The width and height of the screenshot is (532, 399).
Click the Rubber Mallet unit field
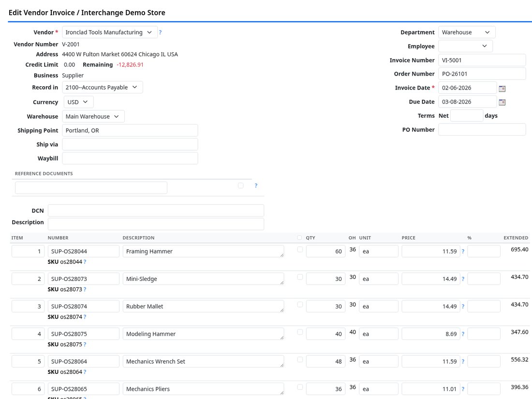pyautogui.click(x=379, y=307)
